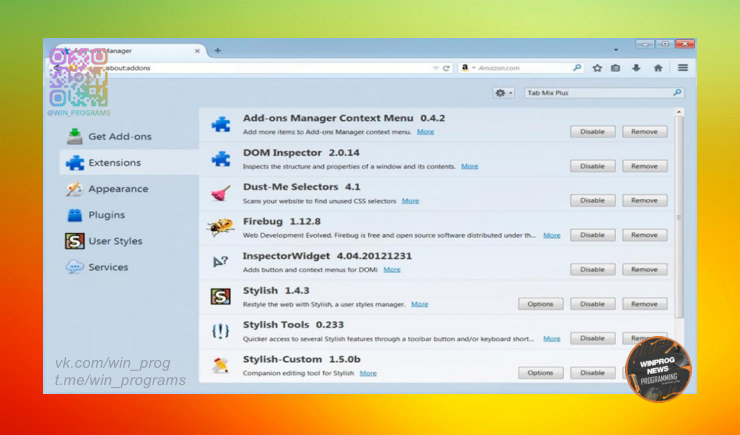Open the list all tabs arrow
The image size is (740, 435).
click(x=616, y=50)
